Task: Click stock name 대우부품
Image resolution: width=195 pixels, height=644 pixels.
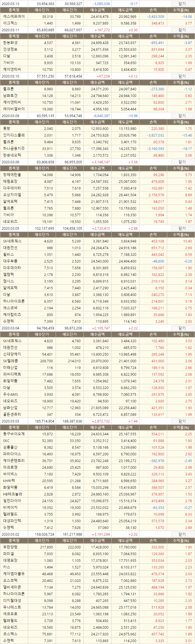Action: click(10, 261)
